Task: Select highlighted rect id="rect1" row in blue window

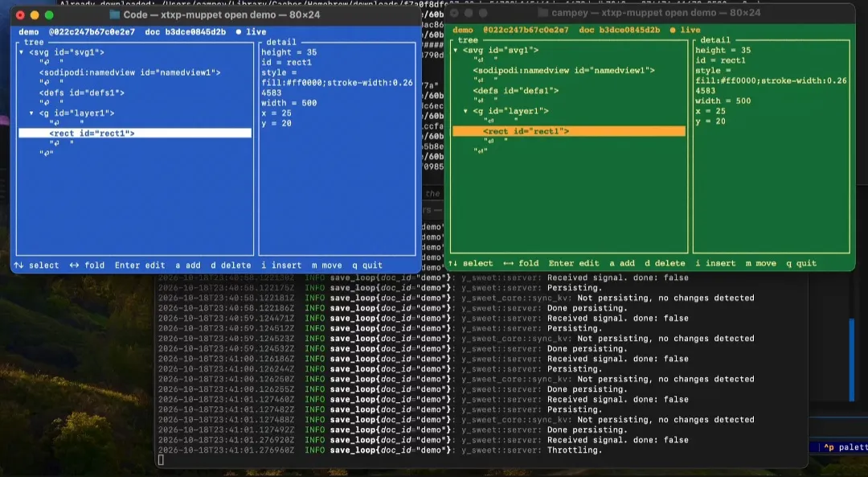Action: (135, 133)
